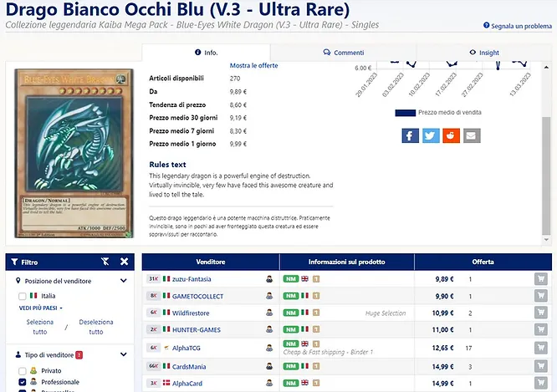
Task: Open seller Wildfirestore profile
Action: coord(191,313)
